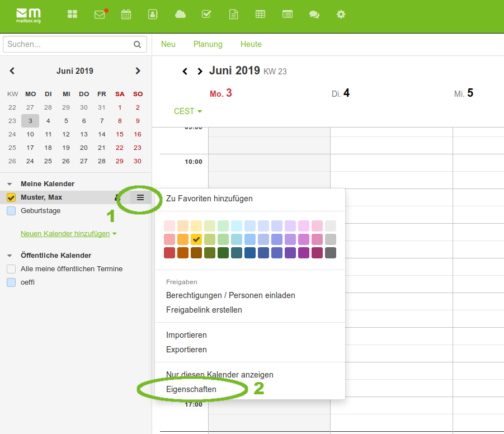Toggle the Muster, Max calendar checkbox
The image size is (504, 434).
click(x=11, y=197)
